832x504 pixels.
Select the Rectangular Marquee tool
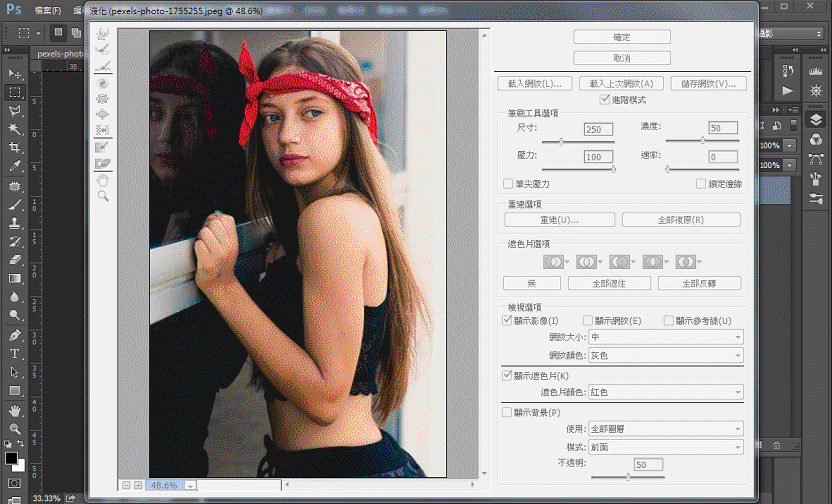coord(15,92)
